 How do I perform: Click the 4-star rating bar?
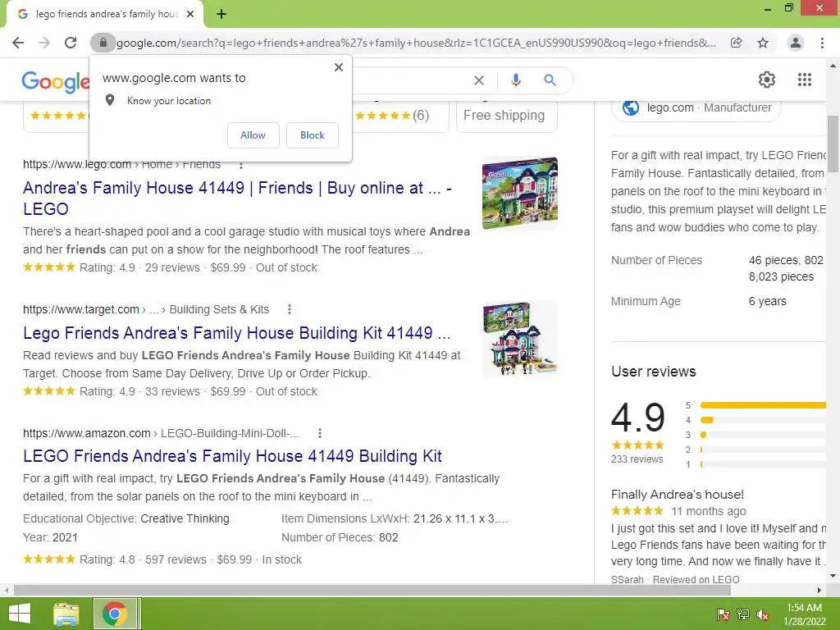[x=763, y=420]
